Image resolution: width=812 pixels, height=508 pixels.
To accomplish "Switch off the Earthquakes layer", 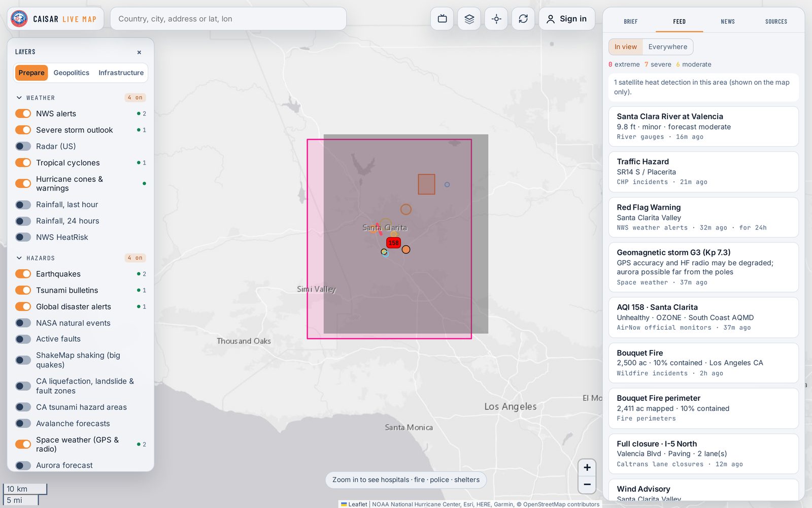I will (x=23, y=274).
